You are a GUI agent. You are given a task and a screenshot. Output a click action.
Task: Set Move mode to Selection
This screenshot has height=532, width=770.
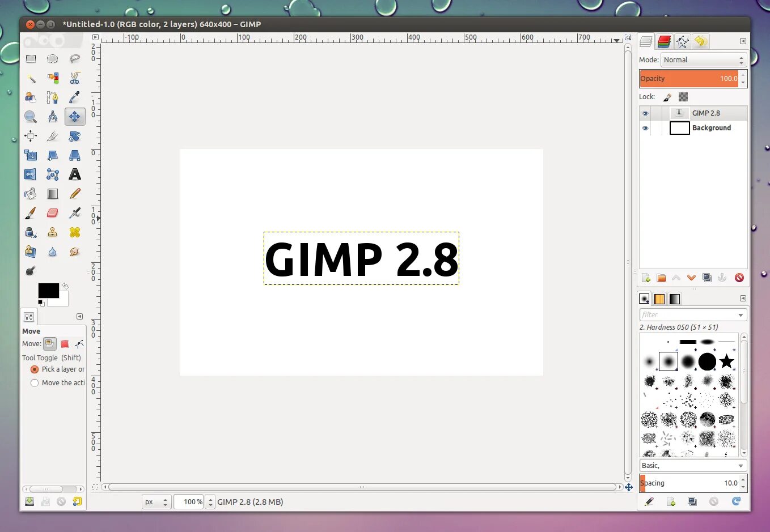65,344
